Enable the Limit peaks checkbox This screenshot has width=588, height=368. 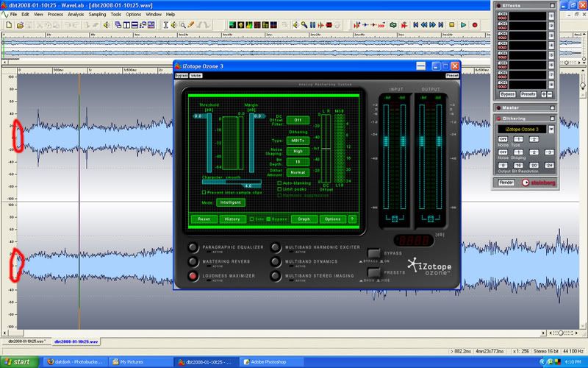(279, 189)
